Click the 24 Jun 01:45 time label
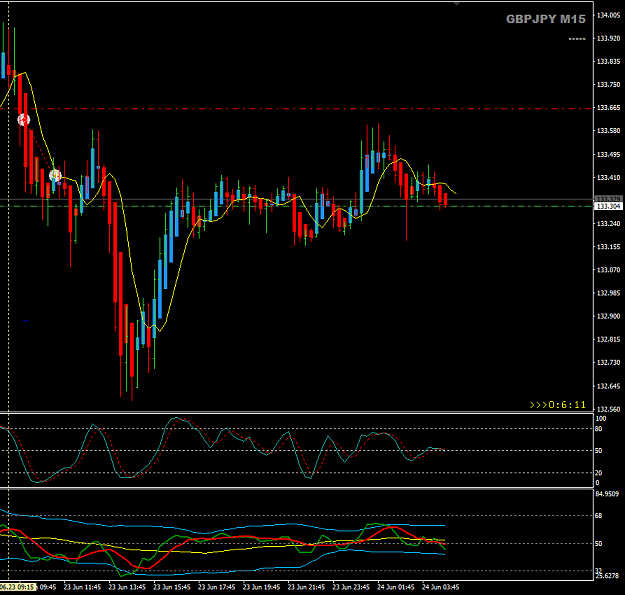 395,587
